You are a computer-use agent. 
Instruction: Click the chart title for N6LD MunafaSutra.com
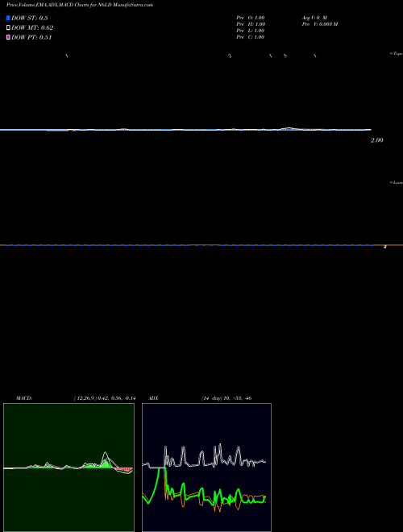80,5
